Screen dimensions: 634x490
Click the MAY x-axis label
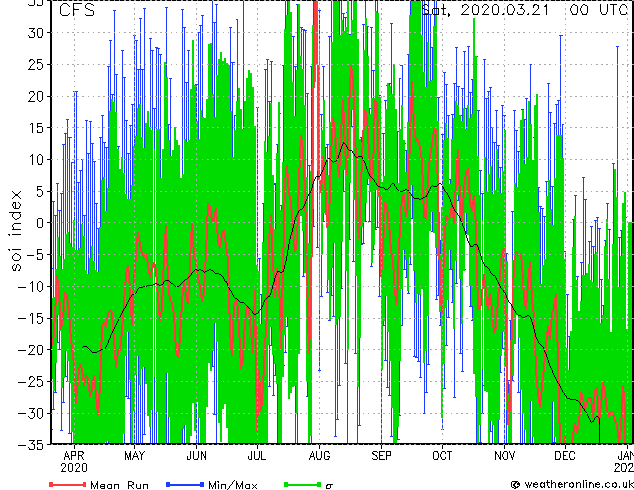point(134,456)
